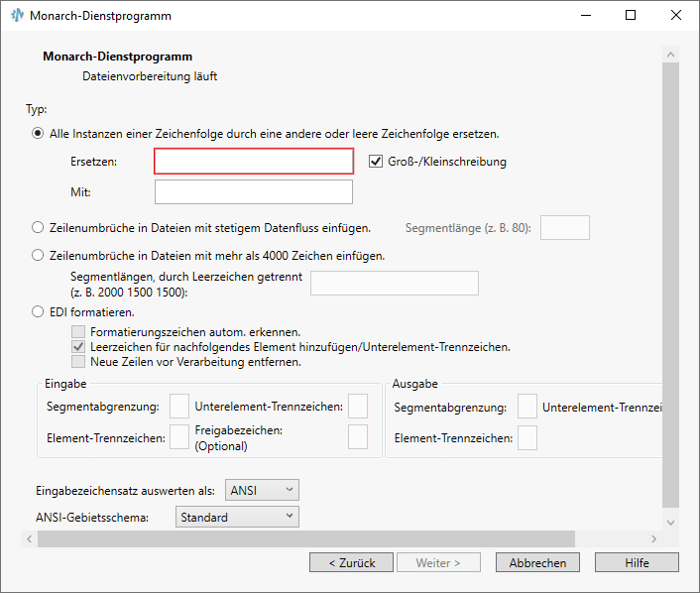Click Eingabe Unterelement-Trennzeichen field

pyautogui.click(x=358, y=406)
